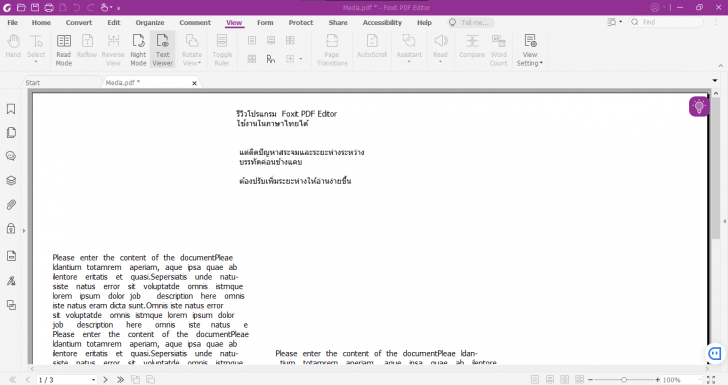The height and width of the screenshot is (385, 728).
Task: Open the Pages thumbnails panel
Action: pyautogui.click(x=11, y=133)
